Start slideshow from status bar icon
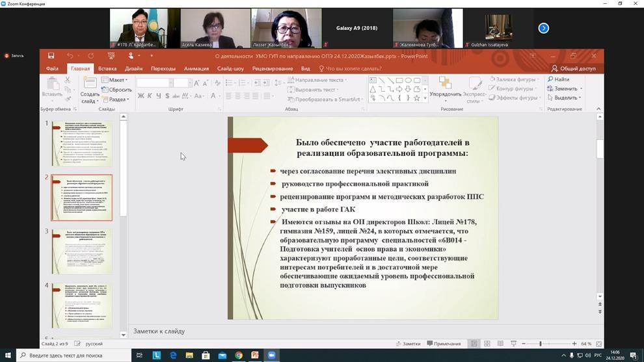The height and width of the screenshot is (362, 644). (513, 344)
